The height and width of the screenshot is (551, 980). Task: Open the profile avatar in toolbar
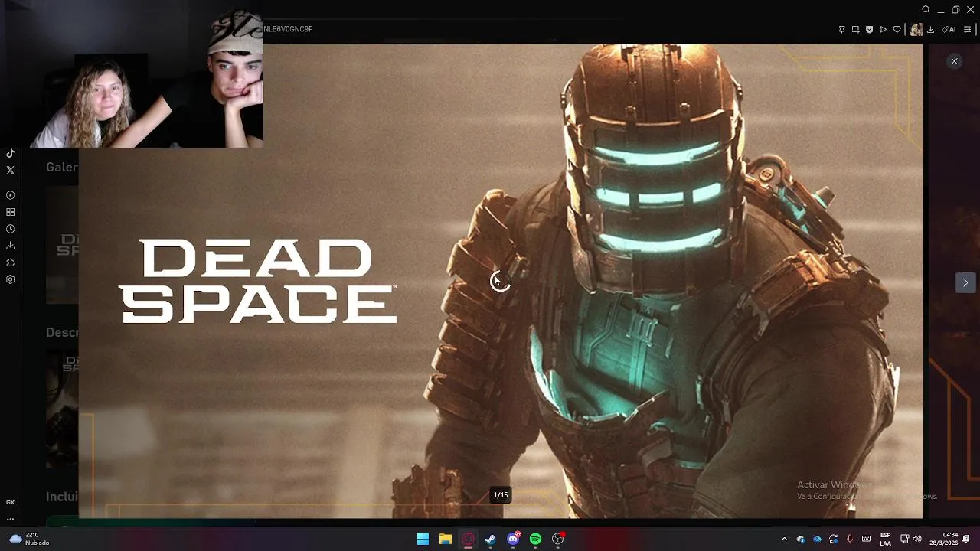click(x=916, y=30)
